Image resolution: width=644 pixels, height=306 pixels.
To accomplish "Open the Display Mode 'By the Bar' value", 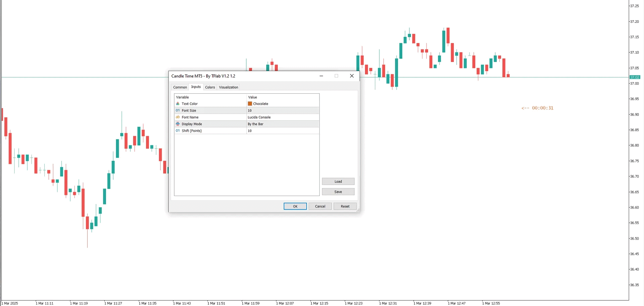I will 283,124.
